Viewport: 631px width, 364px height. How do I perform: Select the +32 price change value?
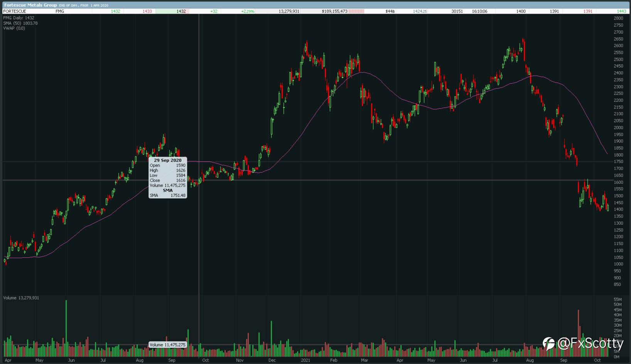pyautogui.click(x=214, y=11)
